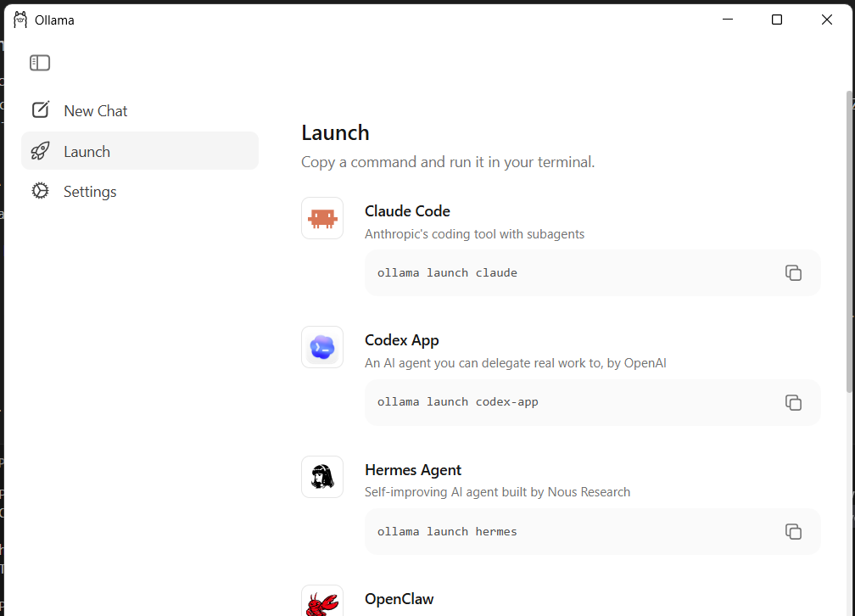
Task: Click the 'ollama launch codex-app' command text
Action: [x=457, y=402]
